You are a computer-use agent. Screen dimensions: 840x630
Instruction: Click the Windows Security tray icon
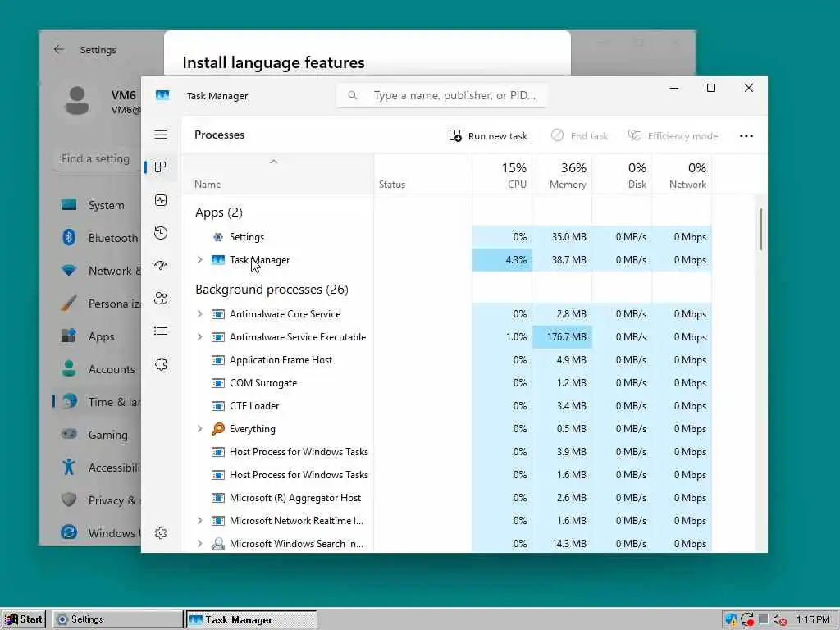[731, 620]
